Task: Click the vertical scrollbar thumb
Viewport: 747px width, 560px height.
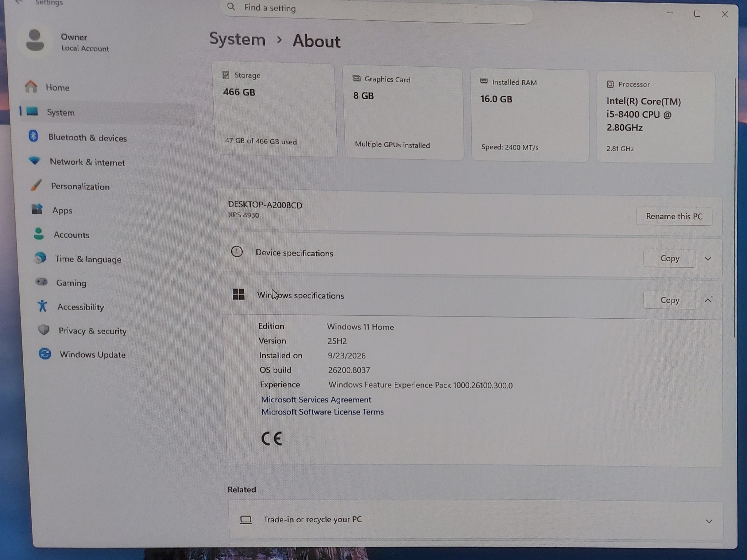Action: [734, 208]
